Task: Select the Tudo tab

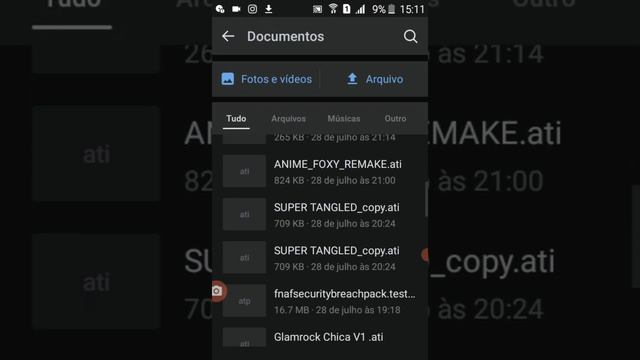Action: (x=236, y=118)
